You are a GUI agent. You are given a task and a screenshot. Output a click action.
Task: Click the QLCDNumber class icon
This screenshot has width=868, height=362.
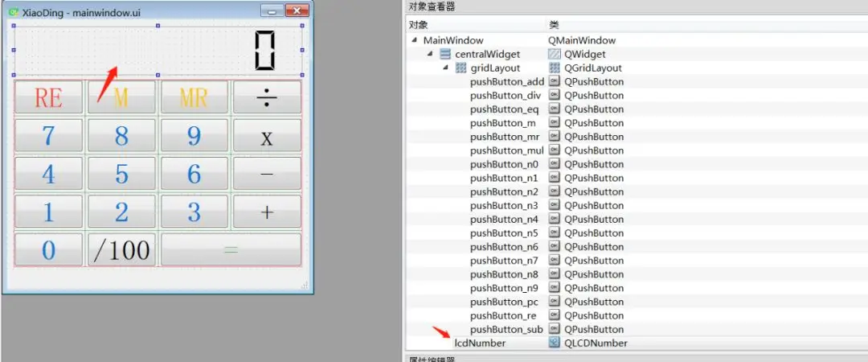coord(554,343)
